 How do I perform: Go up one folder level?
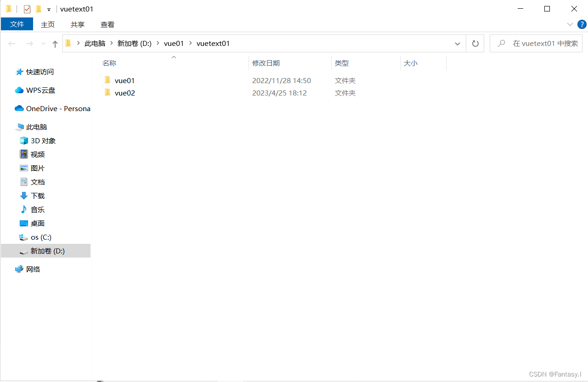tap(55, 44)
